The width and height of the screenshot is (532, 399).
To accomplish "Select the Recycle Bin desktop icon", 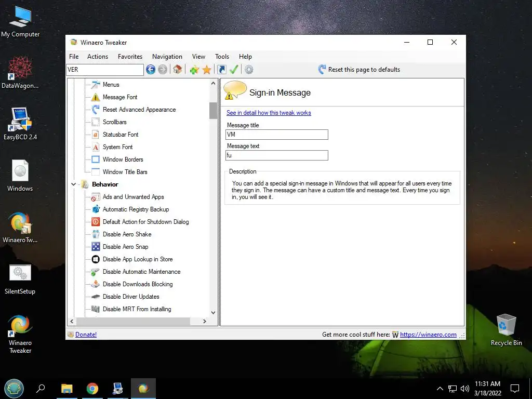I will point(506,330).
